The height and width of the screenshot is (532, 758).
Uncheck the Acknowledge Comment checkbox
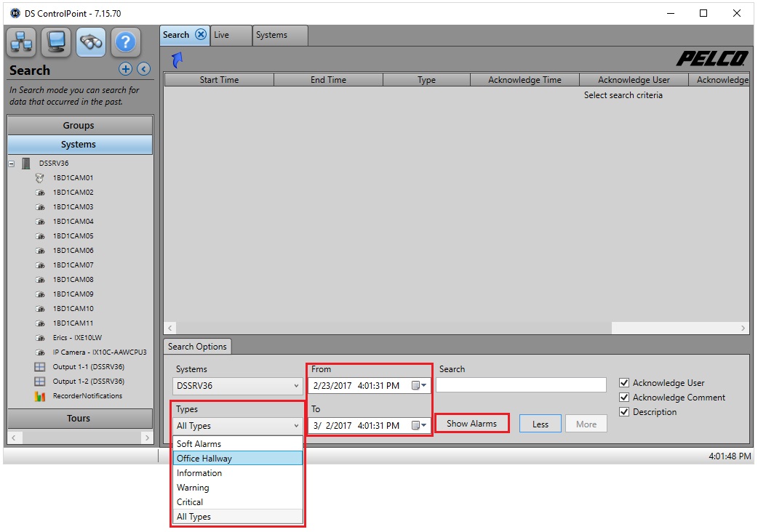(x=623, y=397)
